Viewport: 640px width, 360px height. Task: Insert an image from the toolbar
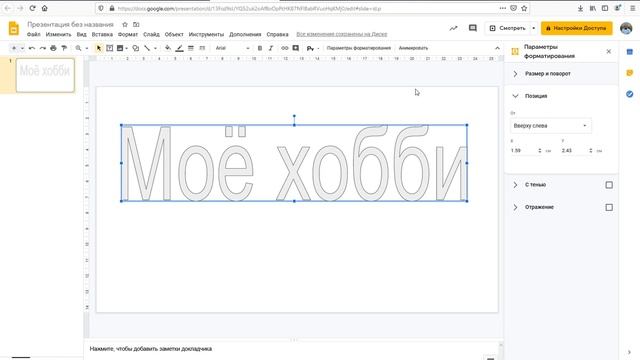[x=120, y=48]
